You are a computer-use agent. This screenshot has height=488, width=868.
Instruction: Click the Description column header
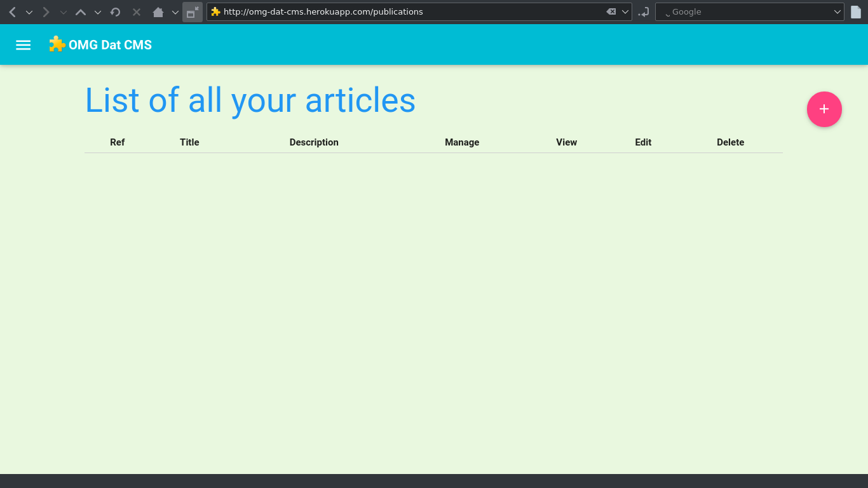pos(314,142)
